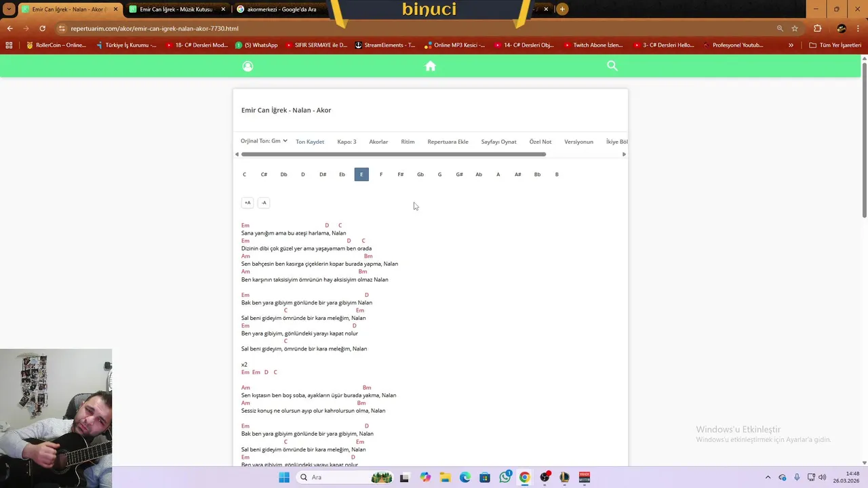Open RollerCoin bookmark
Image resolution: width=868 pixels, height=488 pixels.
(x=56, y=45)
